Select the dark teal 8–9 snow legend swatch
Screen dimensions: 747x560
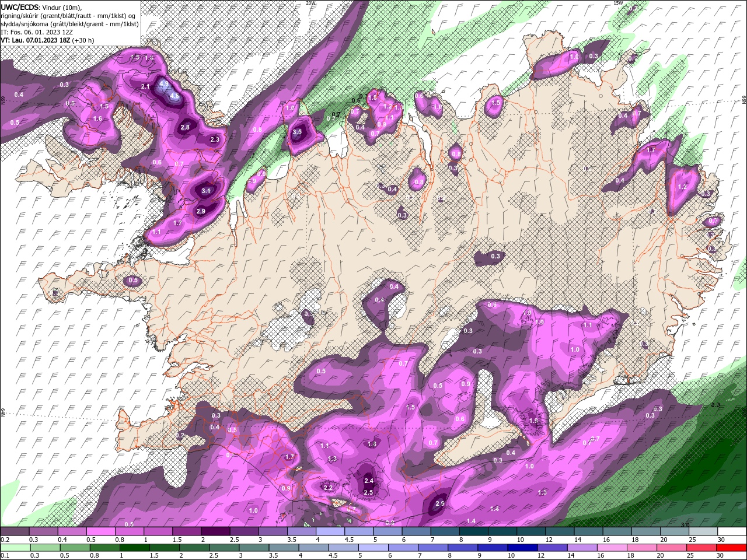coord(474,531)
